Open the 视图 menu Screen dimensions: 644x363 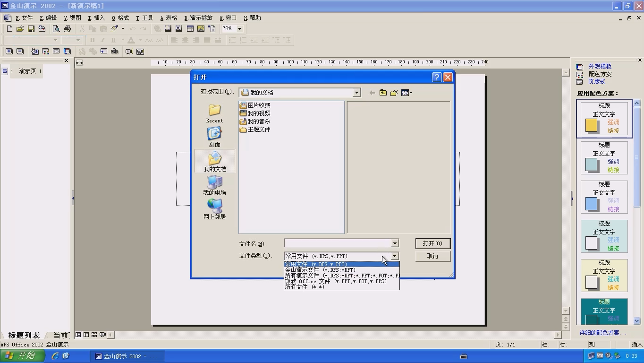point(72,18)
